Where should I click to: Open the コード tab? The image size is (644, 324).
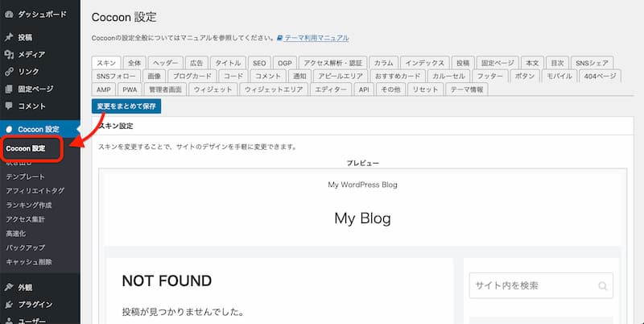point(233,76)
